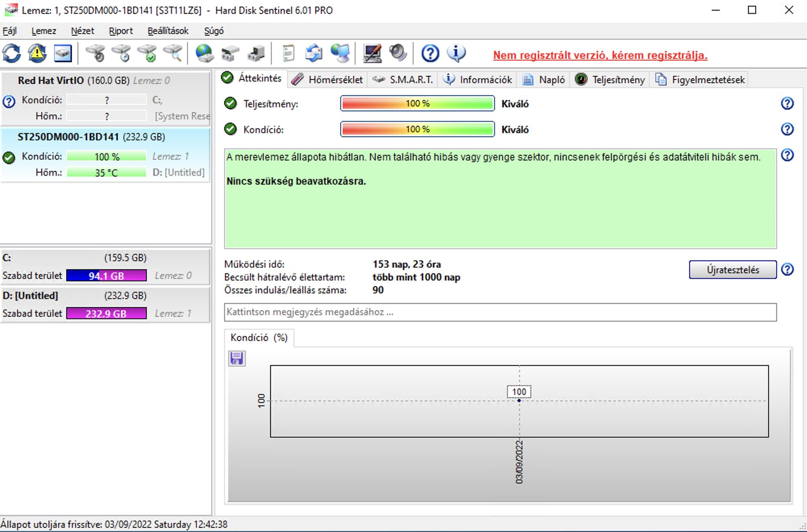The width and height of the screenshot is (807, 532).
Task: Click the green check icon beside Teljesítmény label
Action: click(x=230, y=103)
